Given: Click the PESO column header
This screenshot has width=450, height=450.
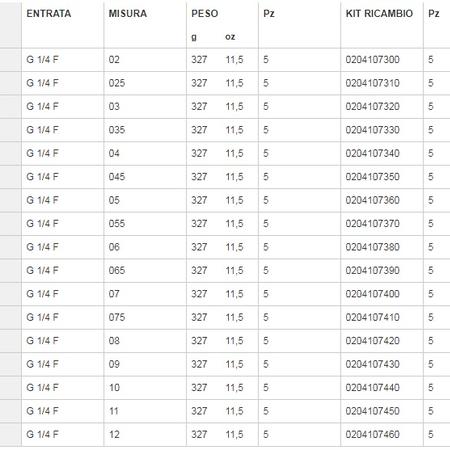Looking at the screenshot, I should coord(205,14).
